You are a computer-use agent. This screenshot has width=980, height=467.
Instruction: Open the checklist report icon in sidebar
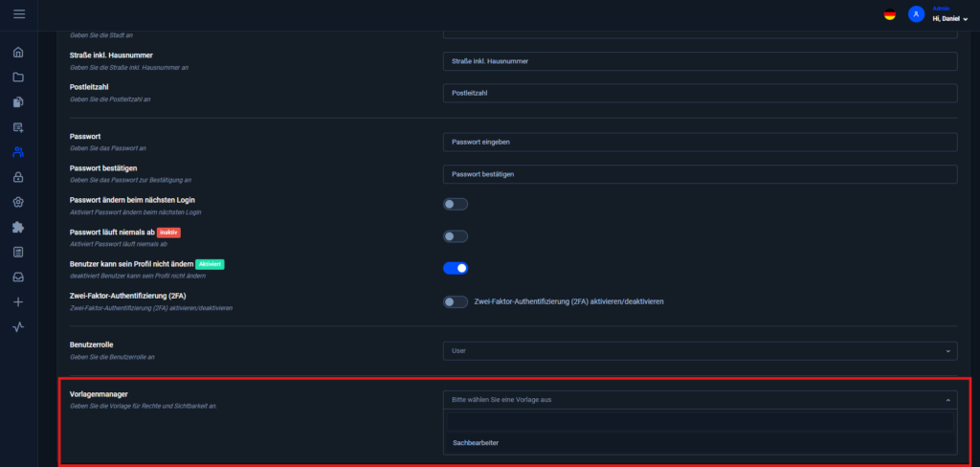pyautogui.click(x=18, y=252)
